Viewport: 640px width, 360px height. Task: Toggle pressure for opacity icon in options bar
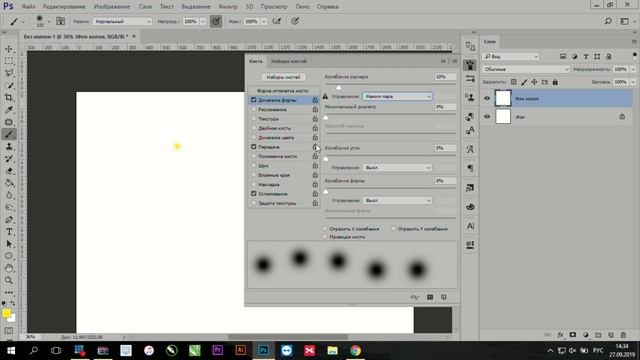pos(216,21)
